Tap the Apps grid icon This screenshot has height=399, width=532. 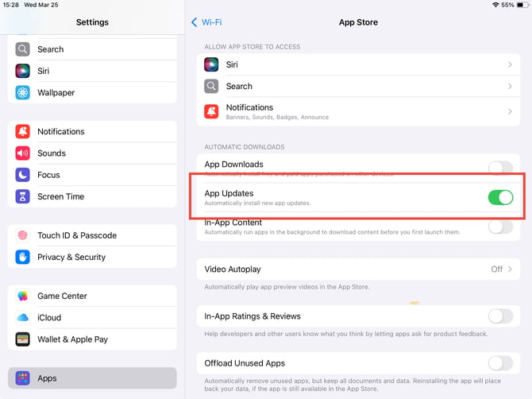[x=22, y=378]
